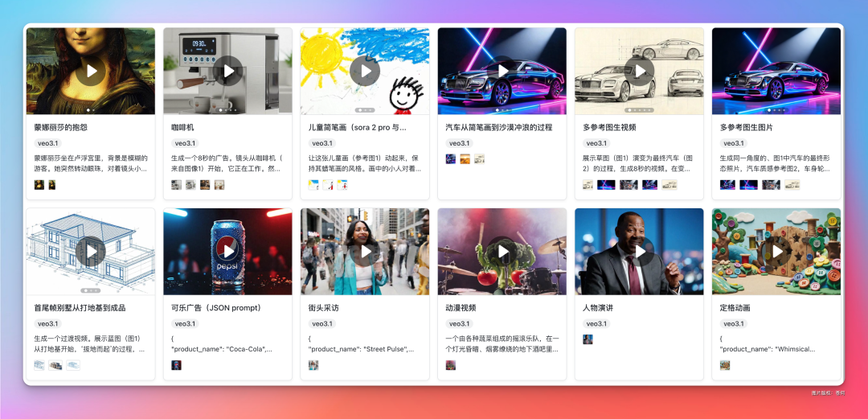
Task: Play the 多参考图生视频 card video
Action: (x=639, y=71)
